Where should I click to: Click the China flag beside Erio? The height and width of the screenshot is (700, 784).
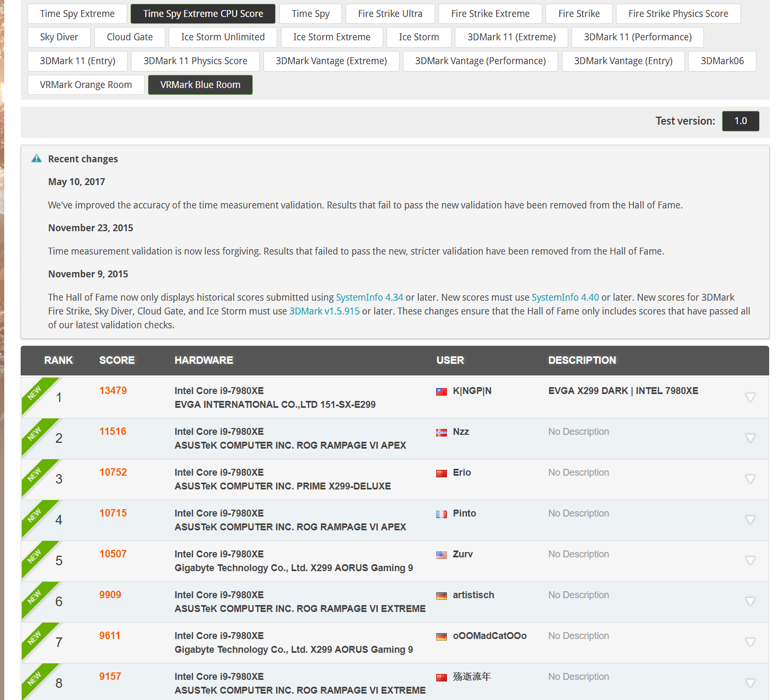point(442,474)
